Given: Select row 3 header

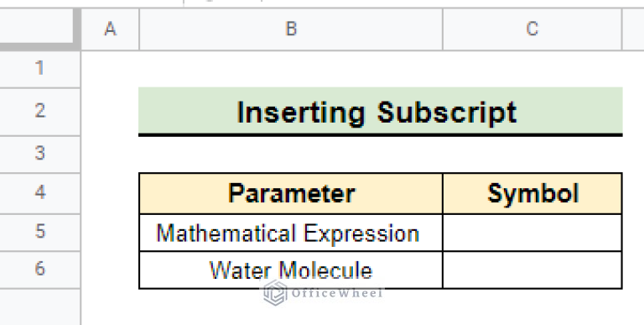Looking at the screenshot, I should [40, 154].
